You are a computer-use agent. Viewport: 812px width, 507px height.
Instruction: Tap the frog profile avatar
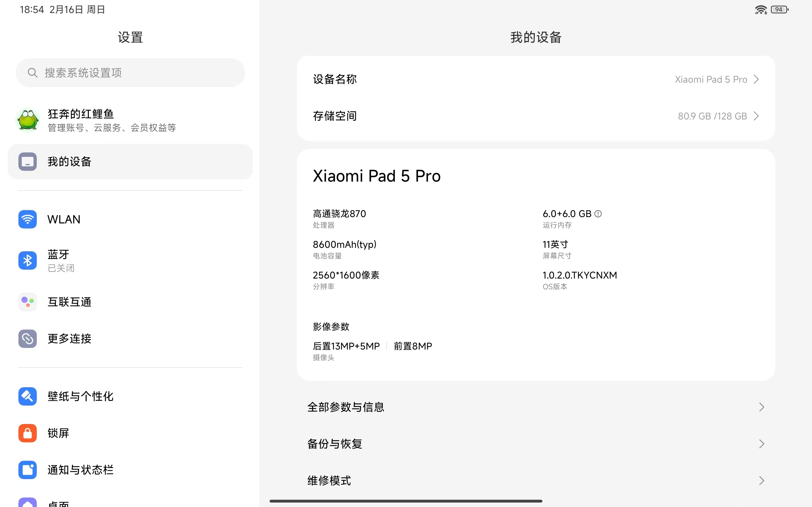pos(28,120)
